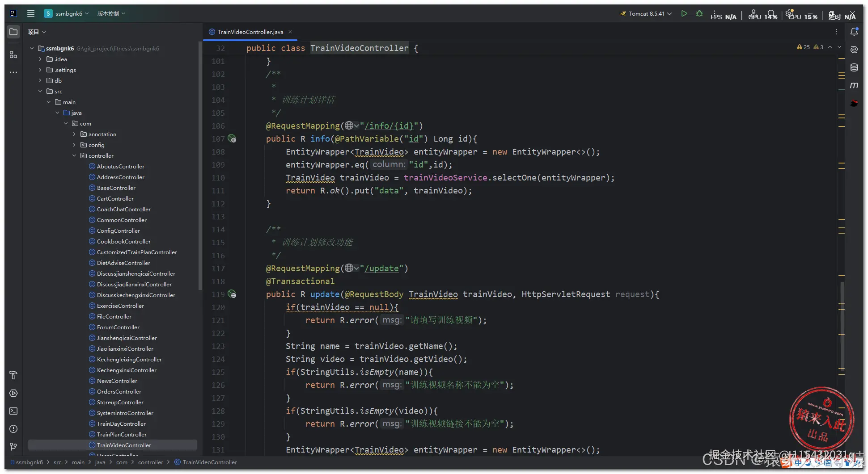Click the gutter icon on line 107

(x=232, y=138)
